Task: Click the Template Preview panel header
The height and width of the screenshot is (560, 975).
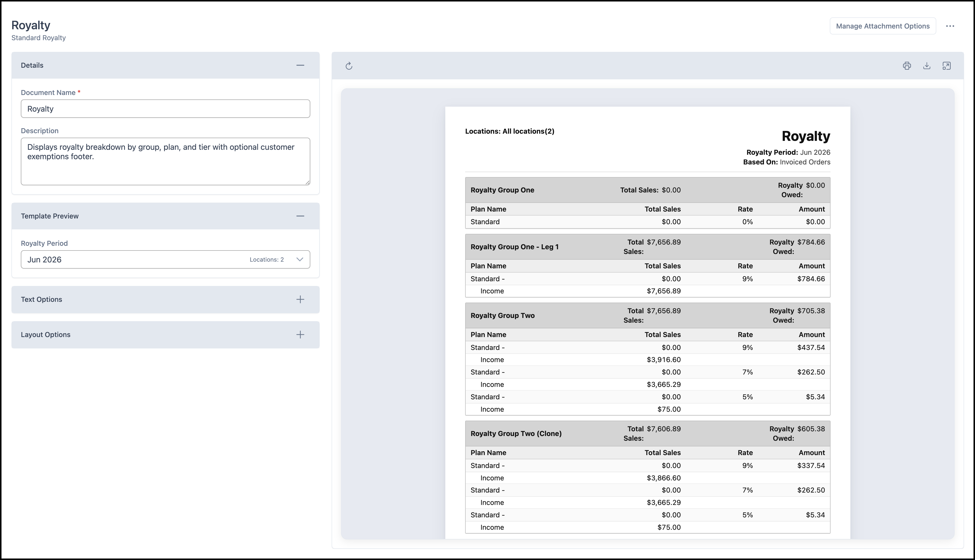Action: point(166,216)
